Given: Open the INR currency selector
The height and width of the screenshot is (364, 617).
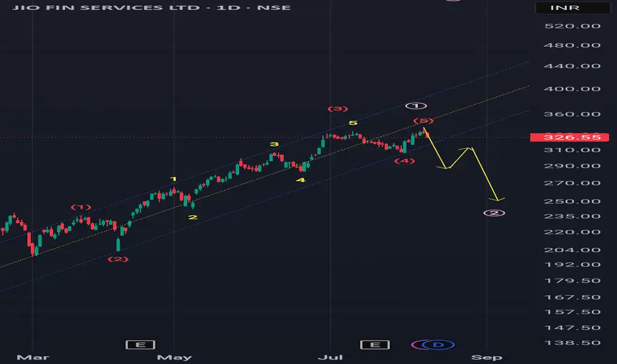Looking at the screenshot, I should click(573, 8).
